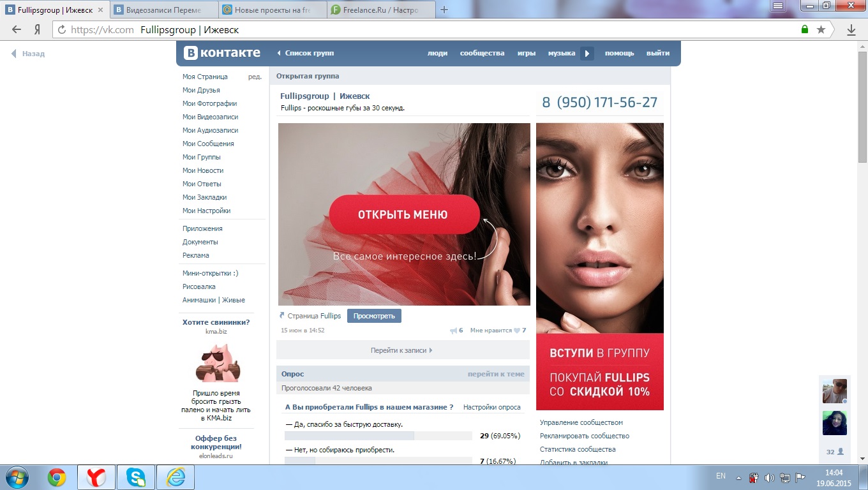Click the red ОТКРЫТЬ МЕНЮ button
Image resolution: width=868 pixels, height=490 pixels.
[404, 214]
